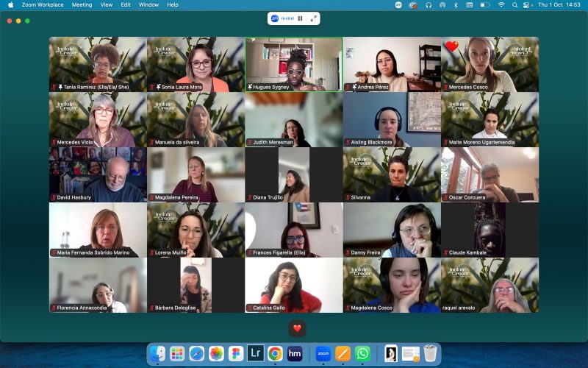588x368 pixels.
Task: Click the heart reaction on Mercedes Cosco's video
Action: pyautogui.click(x=452, y=46)
